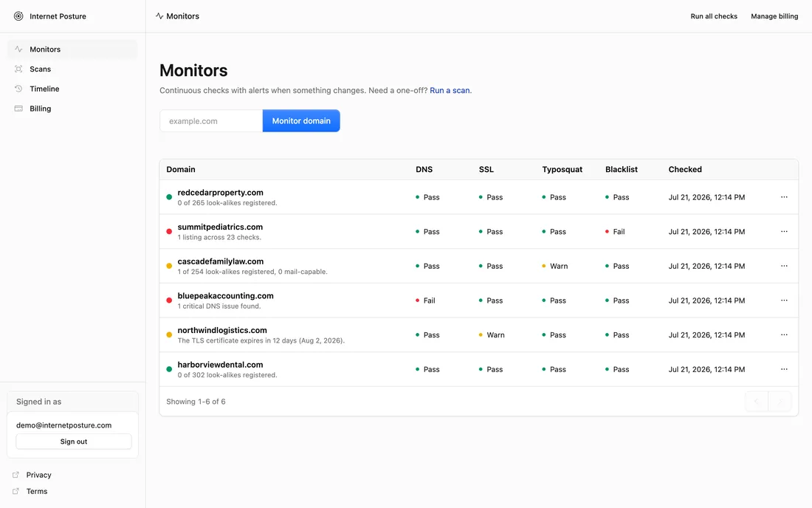Image resolution: width=812 pixels, height=508 pixels.
Task: Click the Scans sidebar icon
Action: 18,69
